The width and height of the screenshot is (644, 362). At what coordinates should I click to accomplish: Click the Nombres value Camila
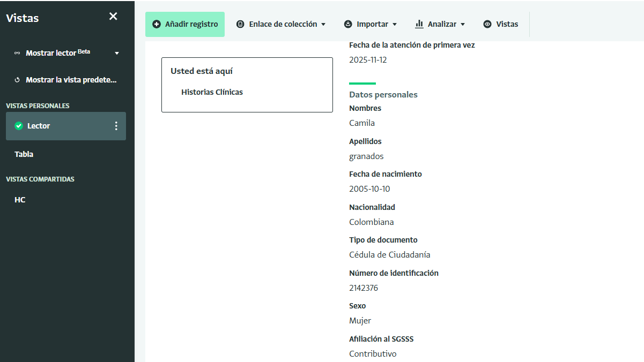[362, 123]
